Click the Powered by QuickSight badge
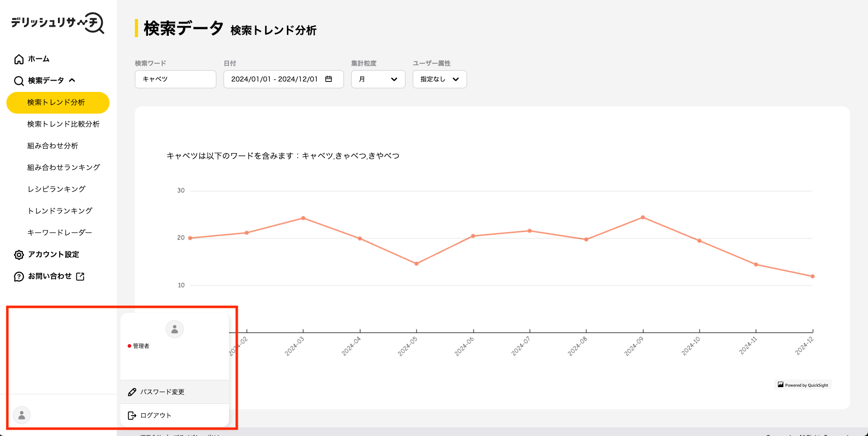This screenshot has height=436, width=868. tap(803, 385)
